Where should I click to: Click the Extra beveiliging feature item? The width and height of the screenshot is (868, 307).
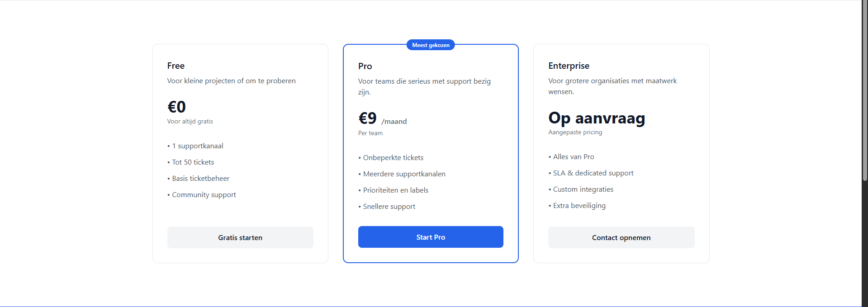(579, 206)
